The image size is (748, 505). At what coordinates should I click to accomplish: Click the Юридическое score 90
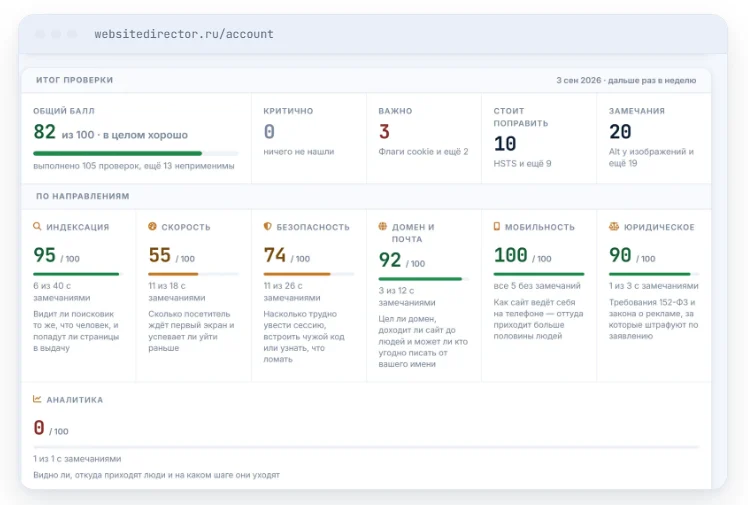click(620, 255)
